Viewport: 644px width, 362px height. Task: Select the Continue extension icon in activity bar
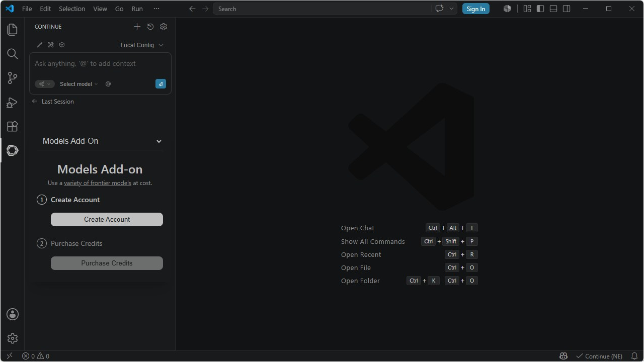pos(12,150)
